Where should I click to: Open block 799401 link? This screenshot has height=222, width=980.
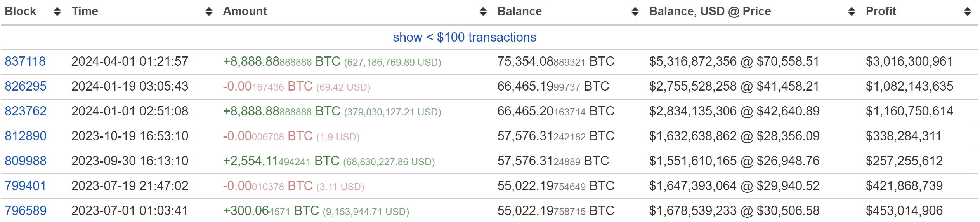tap(25, 186)
